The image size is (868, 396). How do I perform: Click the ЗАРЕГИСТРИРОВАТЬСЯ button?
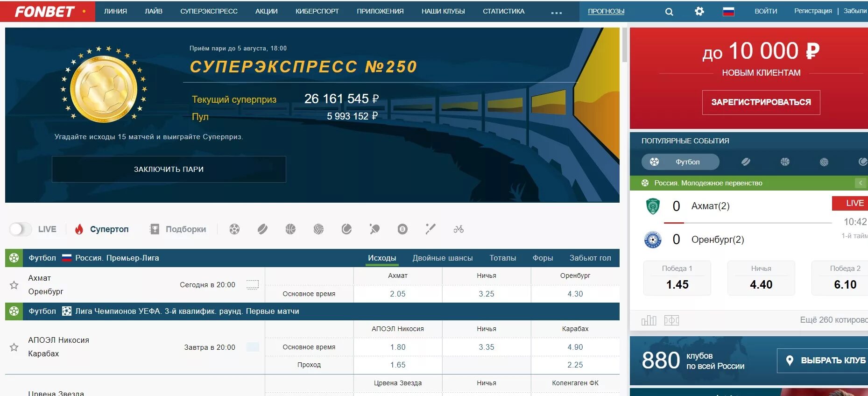(x=761, y=102)
